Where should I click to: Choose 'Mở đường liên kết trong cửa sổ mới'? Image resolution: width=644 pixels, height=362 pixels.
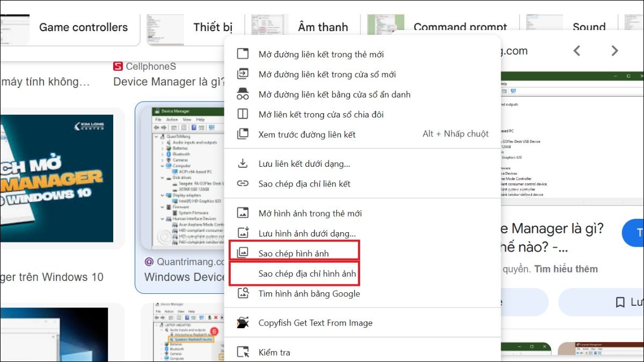pos(327,75)
